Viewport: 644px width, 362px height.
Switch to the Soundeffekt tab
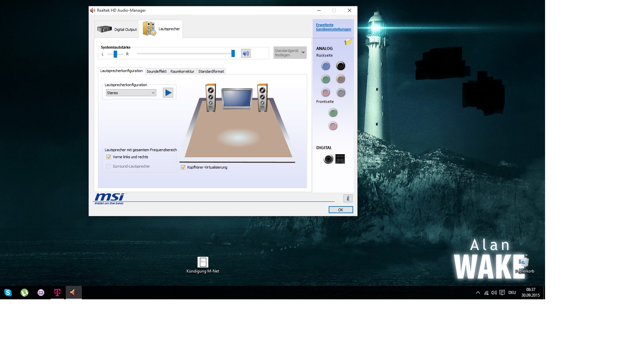pyautogui.click(x=156, y=71)
